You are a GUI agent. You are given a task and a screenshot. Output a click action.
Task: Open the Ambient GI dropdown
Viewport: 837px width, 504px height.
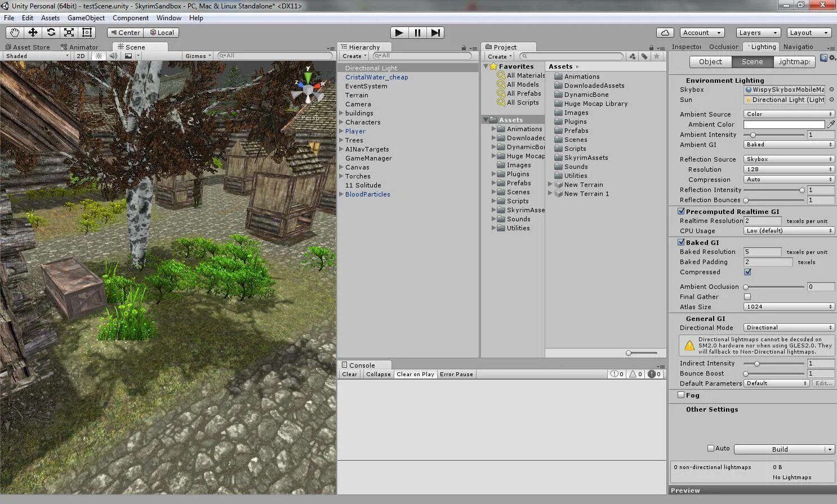(x=789, y=145)
